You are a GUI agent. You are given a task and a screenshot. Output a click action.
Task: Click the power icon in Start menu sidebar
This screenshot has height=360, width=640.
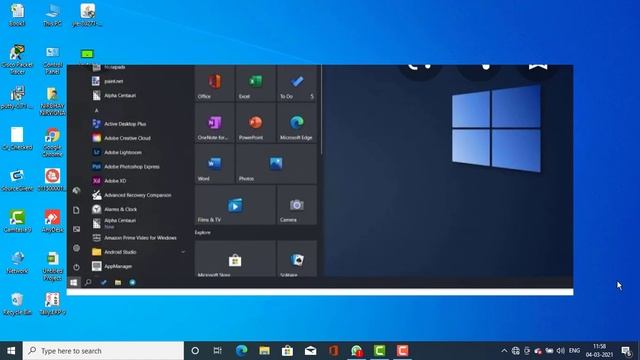pos(76,267)
